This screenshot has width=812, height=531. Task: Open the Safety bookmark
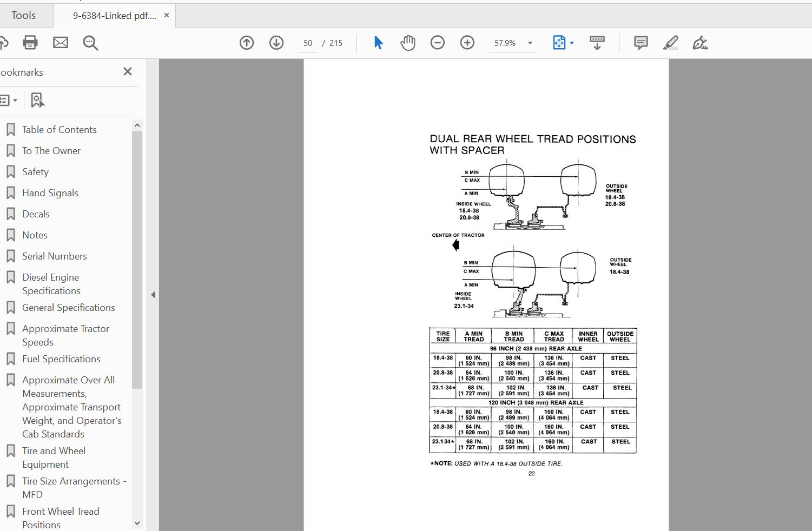pyautogui.click(x=35, y=171)
